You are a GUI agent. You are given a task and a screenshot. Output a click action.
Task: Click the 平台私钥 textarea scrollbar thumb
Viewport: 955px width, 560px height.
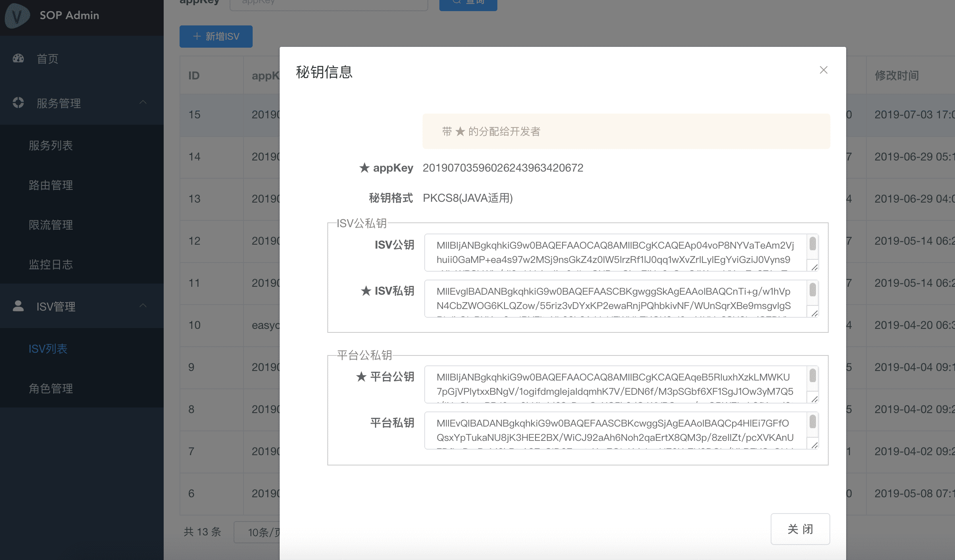[x=812, y=421]
